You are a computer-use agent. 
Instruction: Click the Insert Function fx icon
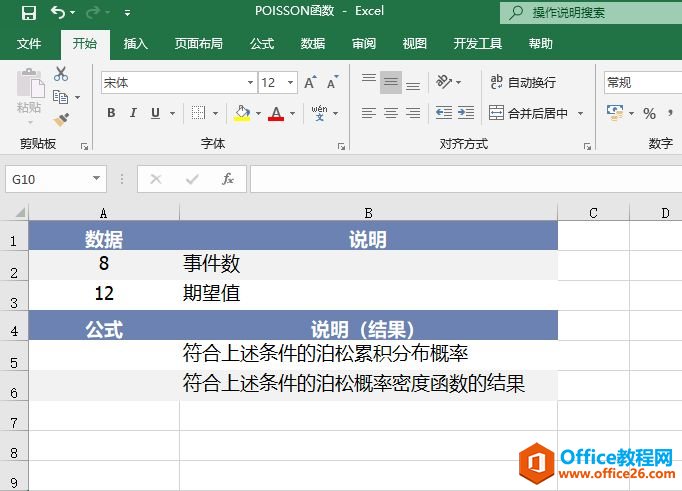tap(228, 179)
